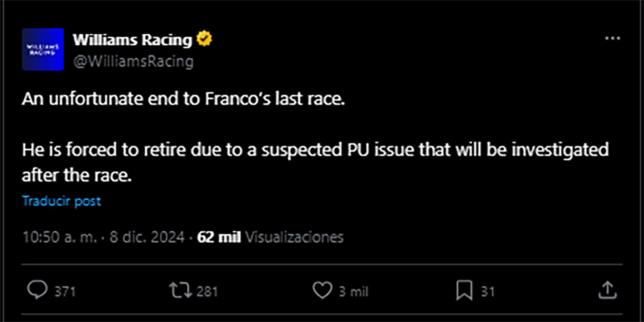This screenshot has width=644, height=322.
Task: Open the @WilliamsRacing handle link
Action: tap(133, 61)
